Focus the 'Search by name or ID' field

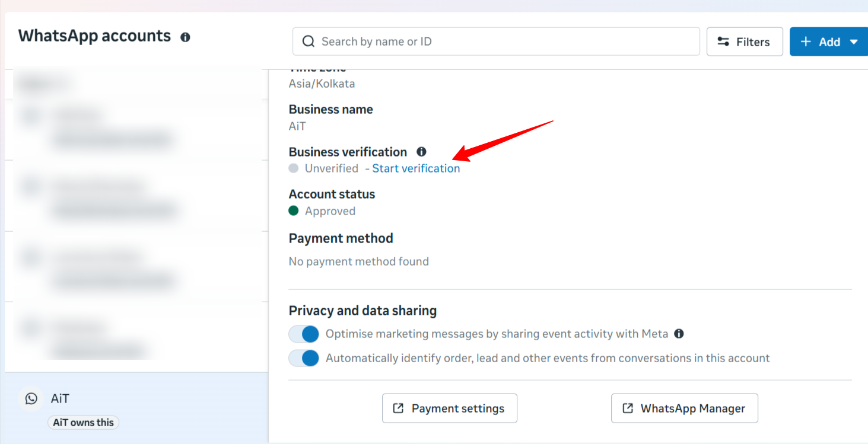(x=504, y=41)
